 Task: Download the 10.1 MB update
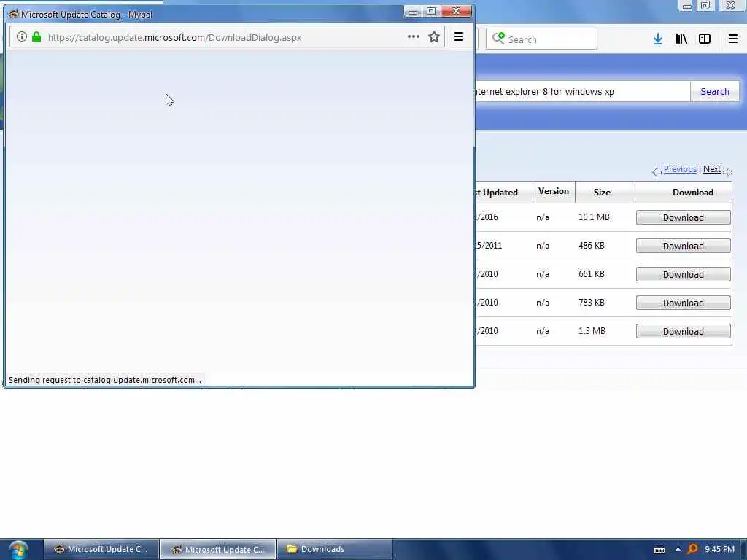(683, 217)
